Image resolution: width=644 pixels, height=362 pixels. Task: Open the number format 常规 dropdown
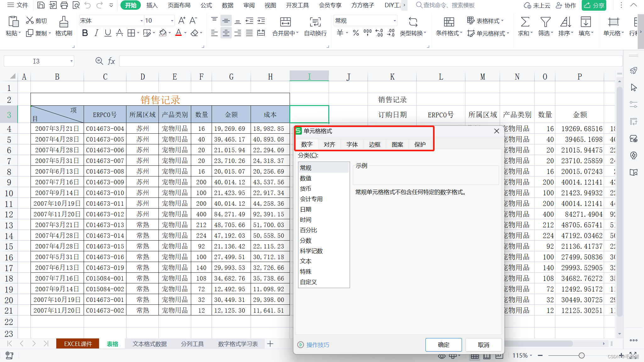click(394, 21)
